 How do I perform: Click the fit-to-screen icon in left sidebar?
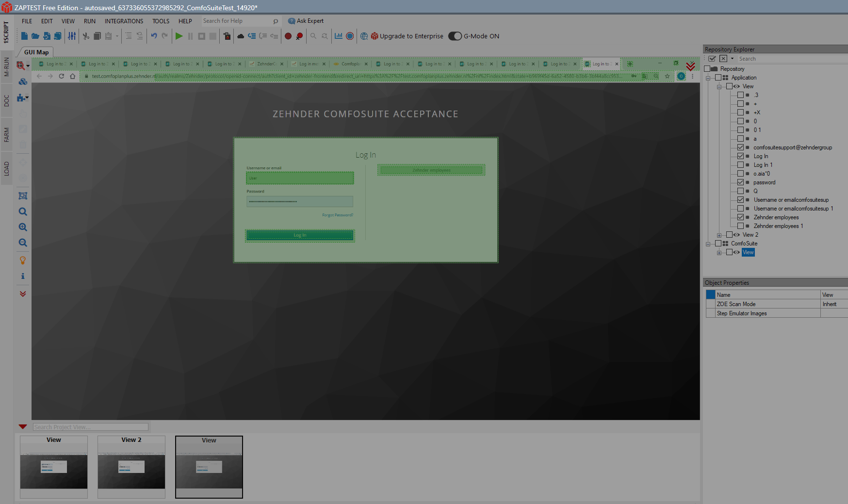(x=23, y=196)
